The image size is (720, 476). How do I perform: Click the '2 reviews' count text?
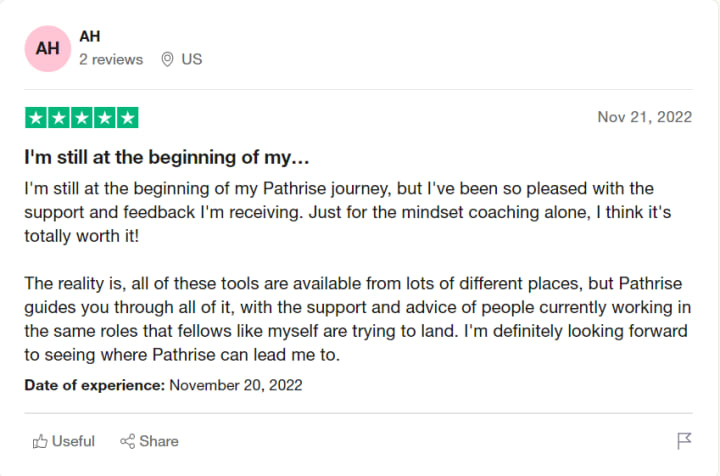(x=111, y=60)
